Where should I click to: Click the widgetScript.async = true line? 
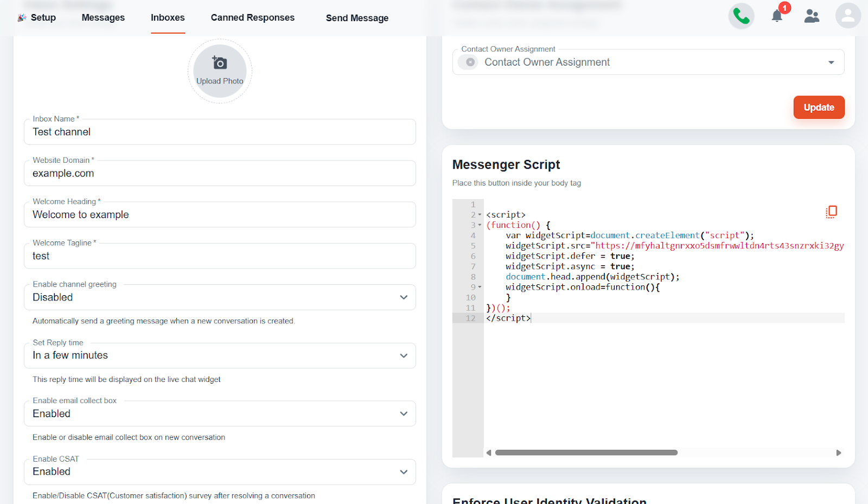(570, 266)
